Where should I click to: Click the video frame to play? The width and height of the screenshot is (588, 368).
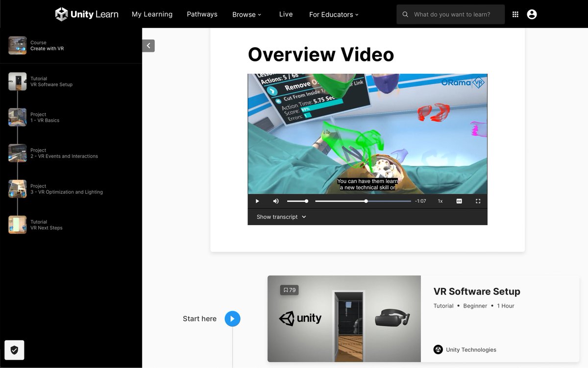(x=367, y=134)
